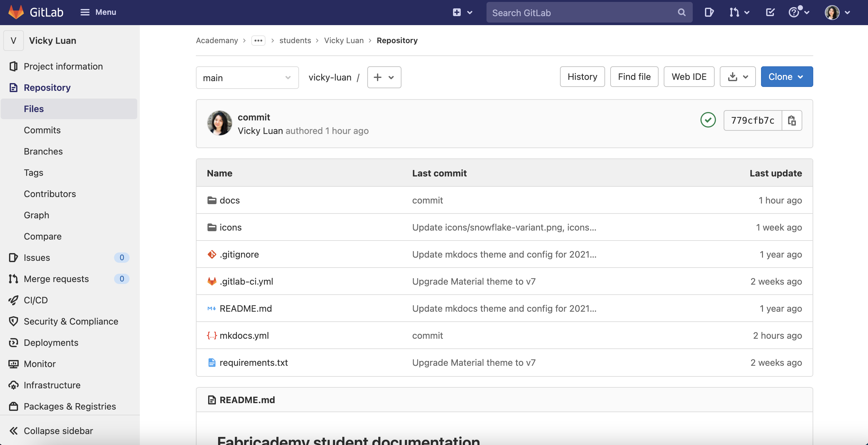
Task: Click the README.md preview header link
Action: tap(247, 400)
